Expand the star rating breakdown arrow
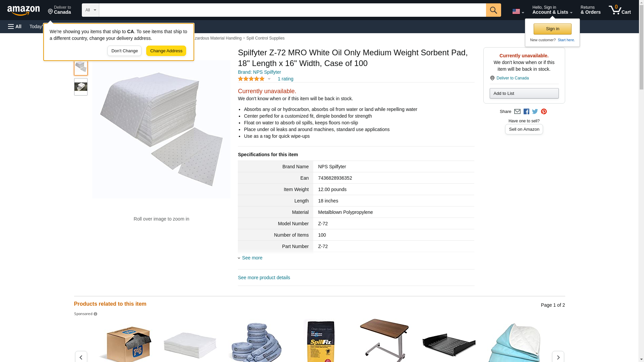This screenshot has width=644, height=362. pyautogui.click(x=269, y=79)
